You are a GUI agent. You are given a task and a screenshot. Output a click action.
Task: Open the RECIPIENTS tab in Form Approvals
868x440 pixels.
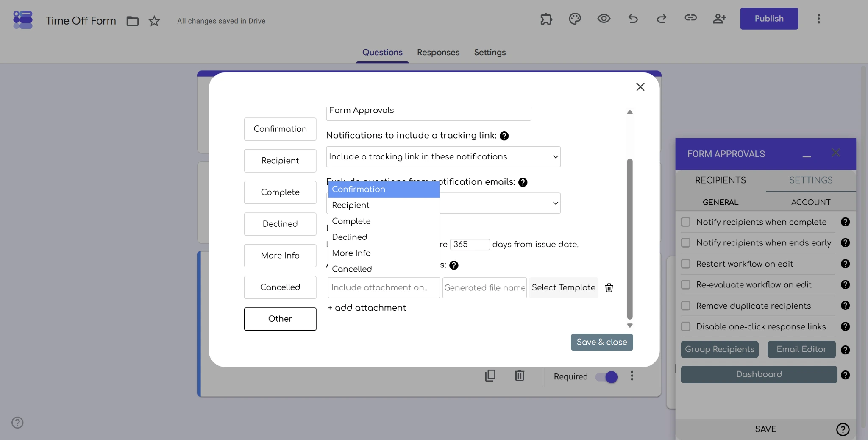pyautogui.click(x=721, y=180)
